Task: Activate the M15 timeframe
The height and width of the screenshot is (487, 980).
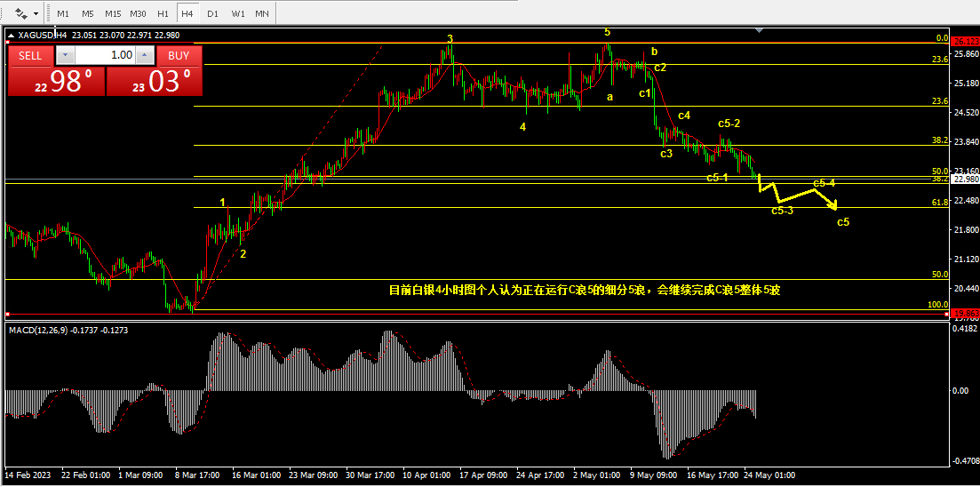Action: coord(113,13)
